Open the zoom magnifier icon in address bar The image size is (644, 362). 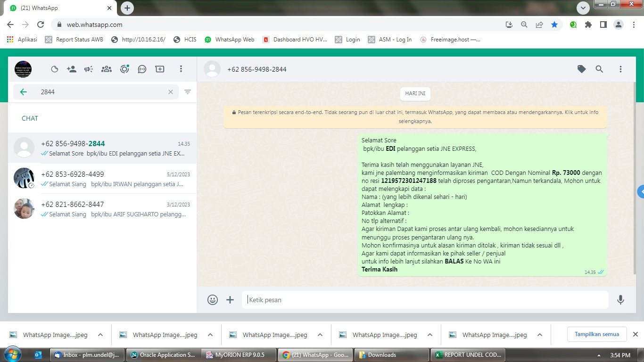pos(524,25)
